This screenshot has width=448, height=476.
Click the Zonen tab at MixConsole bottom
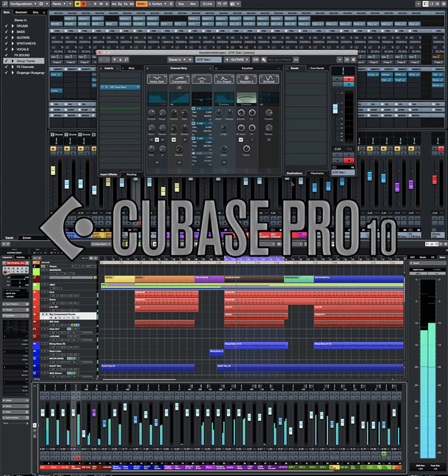point(27,237)
